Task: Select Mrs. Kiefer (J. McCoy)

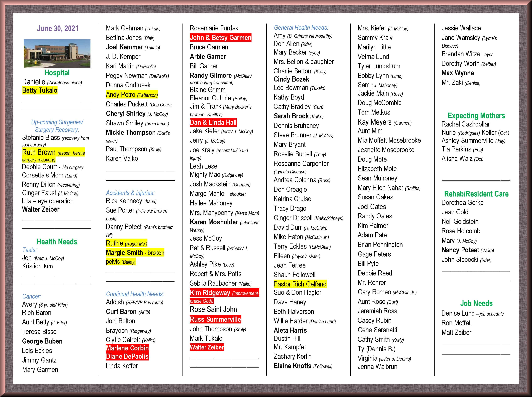Action: point(383,28)
